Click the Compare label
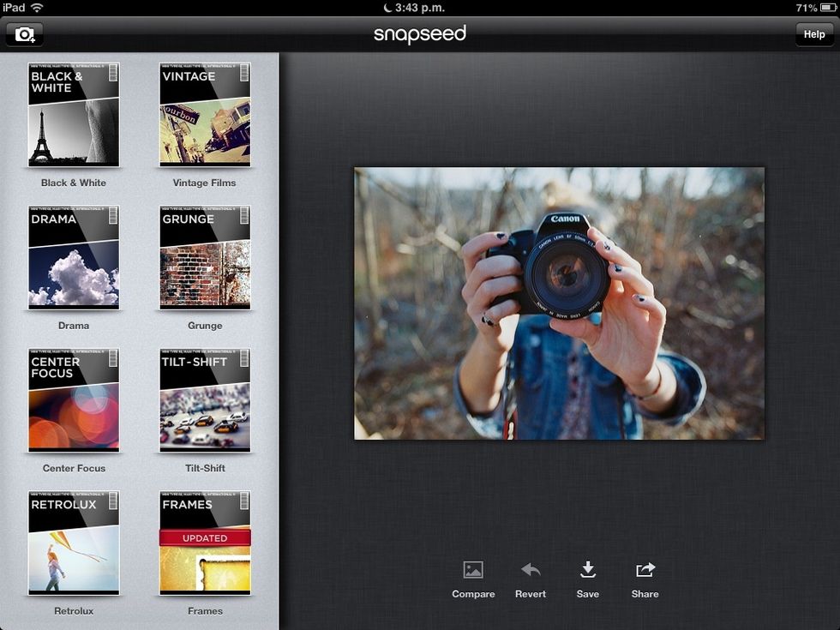Image resolution: width=840 pixels, height=630 pixels. (x=473, y=594)
